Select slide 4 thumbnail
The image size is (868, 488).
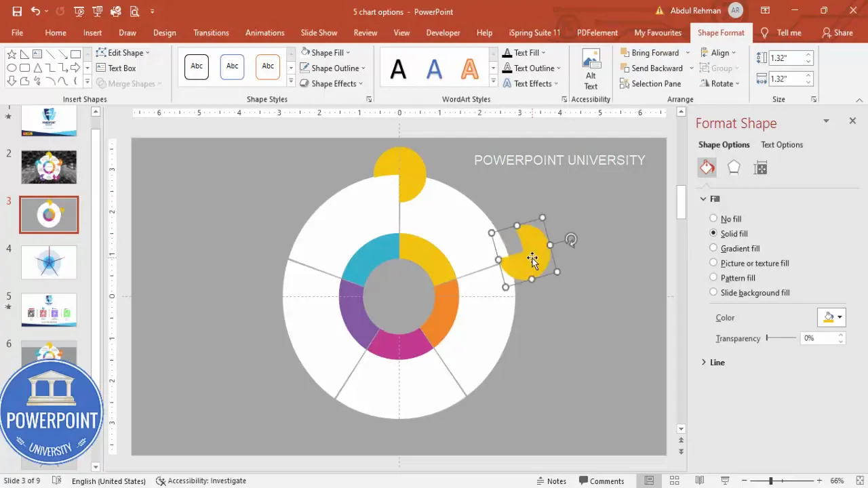49,262
